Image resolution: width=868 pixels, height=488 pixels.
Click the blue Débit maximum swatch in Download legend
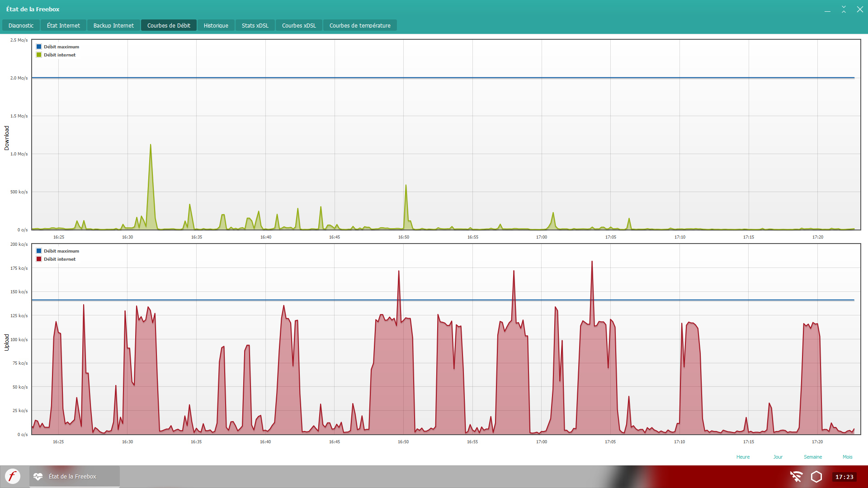coord(39,47)
